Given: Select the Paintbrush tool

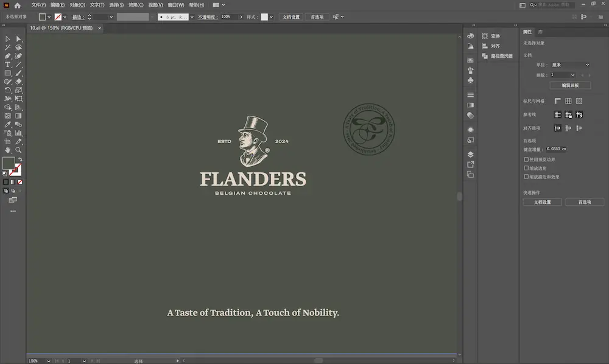Looking at the screenshot, I should pyautogui.click(x=18, y=73).
